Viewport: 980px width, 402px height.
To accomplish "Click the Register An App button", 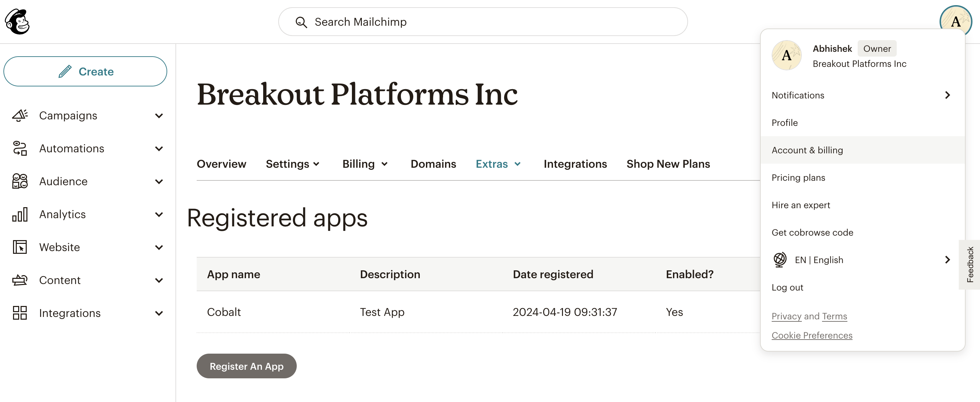I will 246,366.
